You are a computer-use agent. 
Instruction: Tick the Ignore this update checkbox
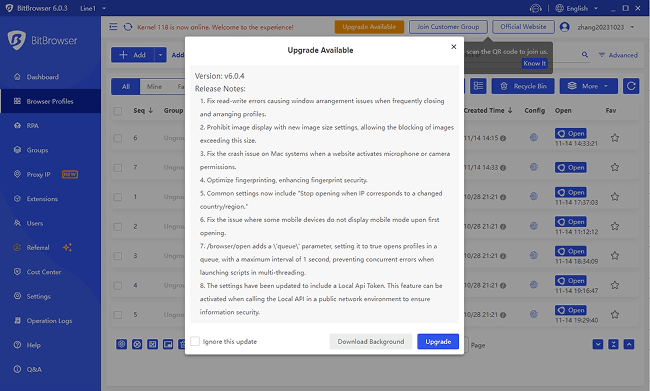click(195, 341)
